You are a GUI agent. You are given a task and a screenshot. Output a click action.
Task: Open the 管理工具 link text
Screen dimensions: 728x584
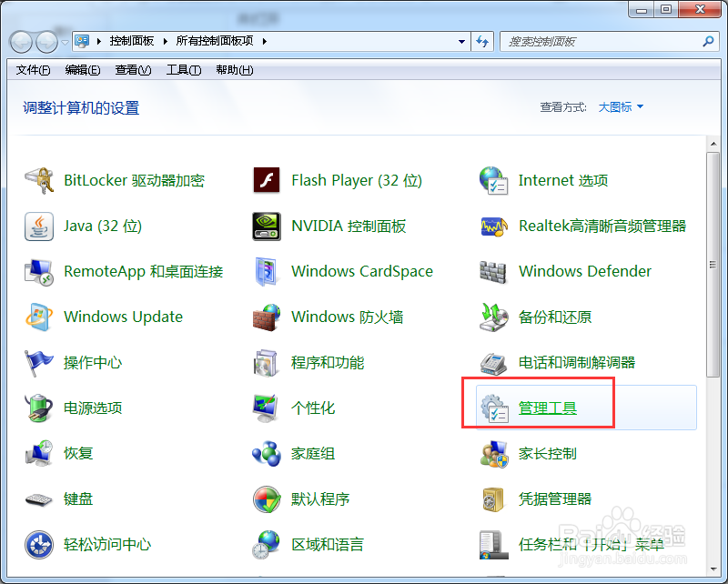548,408
